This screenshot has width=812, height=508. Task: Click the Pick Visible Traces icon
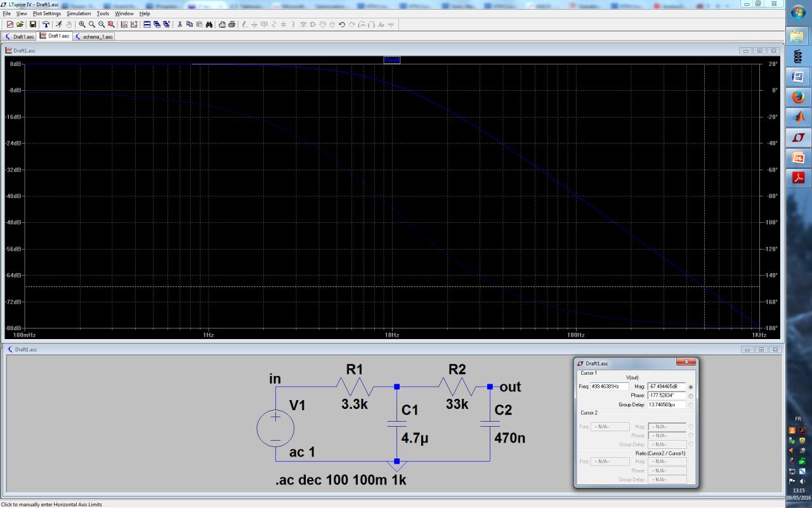134,25
